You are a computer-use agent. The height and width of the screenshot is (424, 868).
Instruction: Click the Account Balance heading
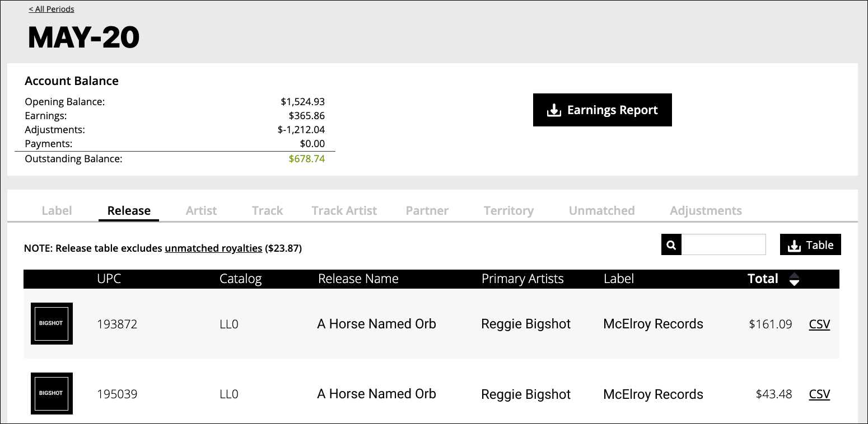tap(72, 81)
